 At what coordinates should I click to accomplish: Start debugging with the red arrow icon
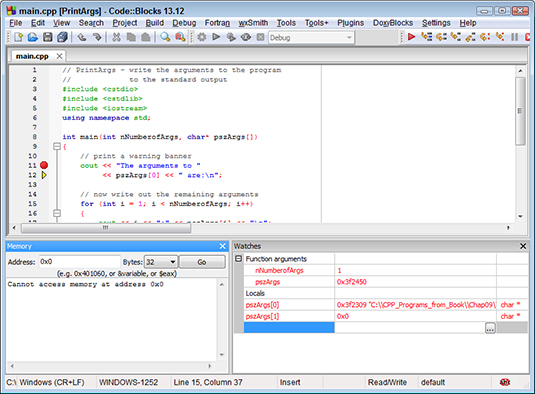411,37
